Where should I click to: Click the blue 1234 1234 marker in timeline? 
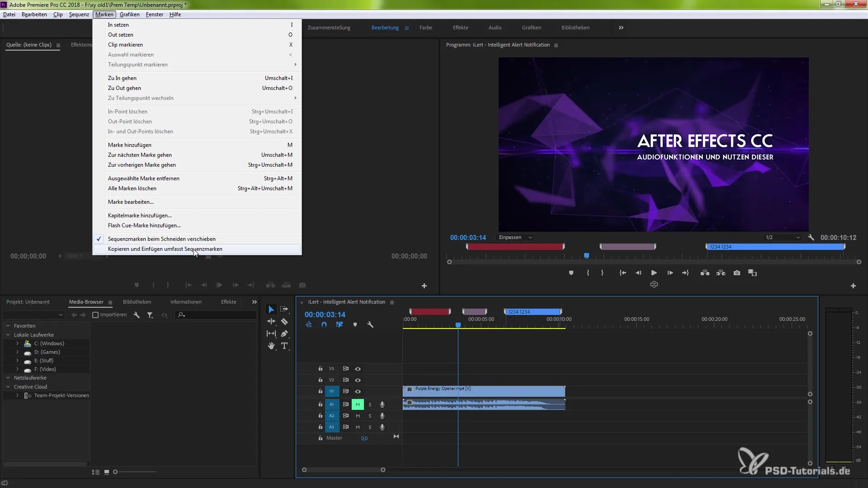click(x=533, y=312)
